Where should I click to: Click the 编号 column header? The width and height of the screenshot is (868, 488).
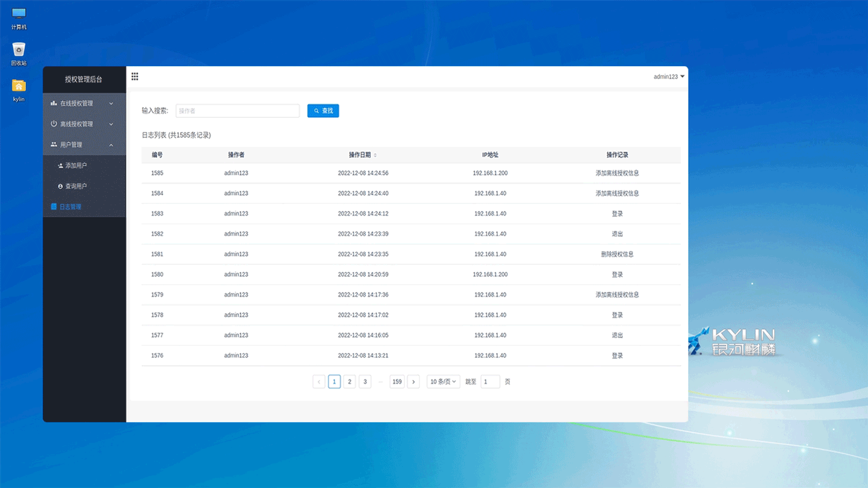(x=157, y=155)
